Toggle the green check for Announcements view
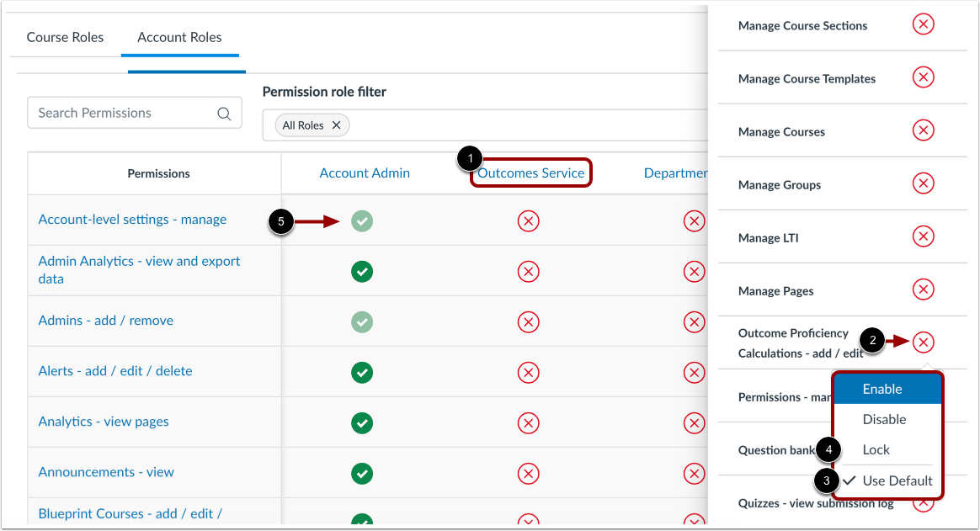The width and height of the screenshot is (980, 531). click(x=362, y=473)
